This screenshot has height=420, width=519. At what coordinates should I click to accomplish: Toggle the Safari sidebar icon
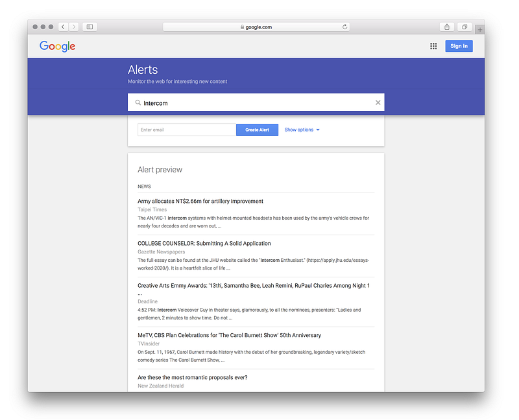(90, 27)
